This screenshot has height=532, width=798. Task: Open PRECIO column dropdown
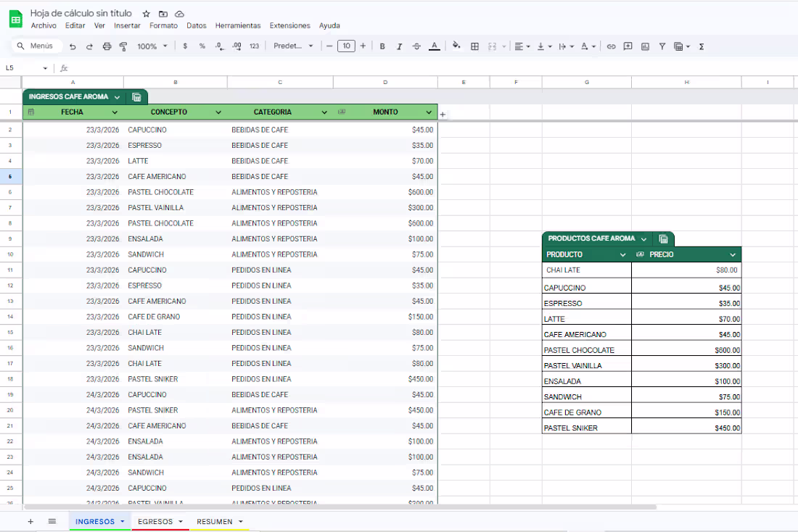pos(733,255)
